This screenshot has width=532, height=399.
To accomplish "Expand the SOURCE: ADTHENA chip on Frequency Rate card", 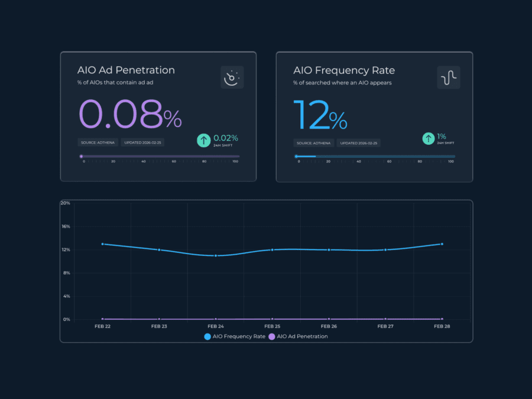I will click(x=313, y=142).
